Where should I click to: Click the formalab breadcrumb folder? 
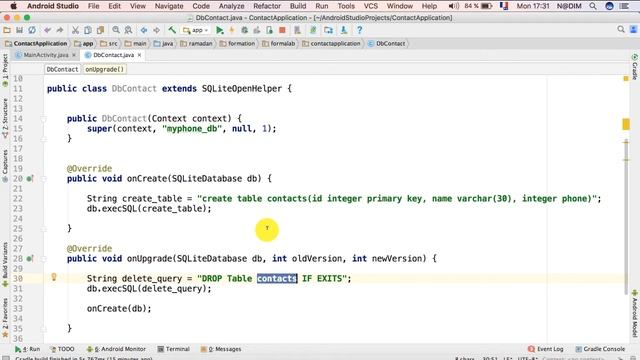[x=279, y=43]
